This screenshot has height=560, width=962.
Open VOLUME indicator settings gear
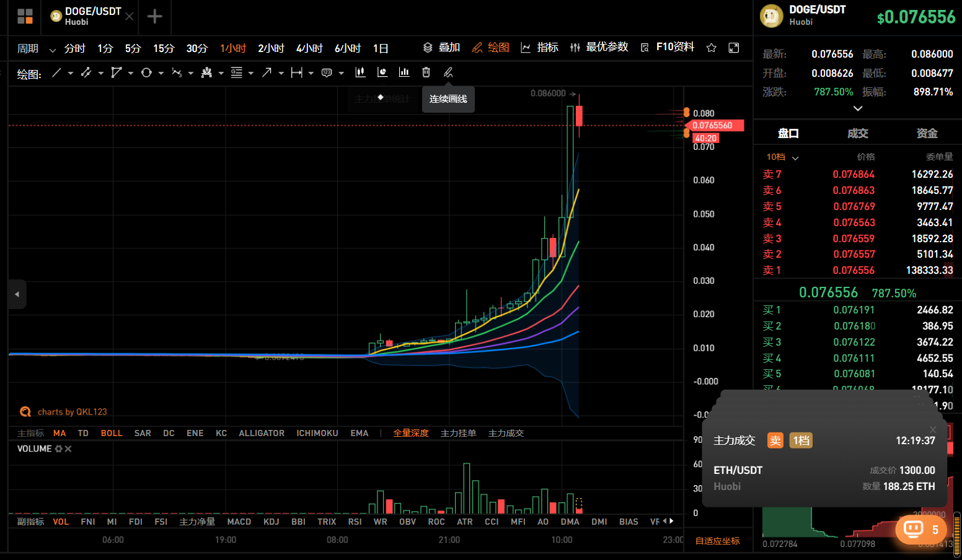tap(58, 449)
